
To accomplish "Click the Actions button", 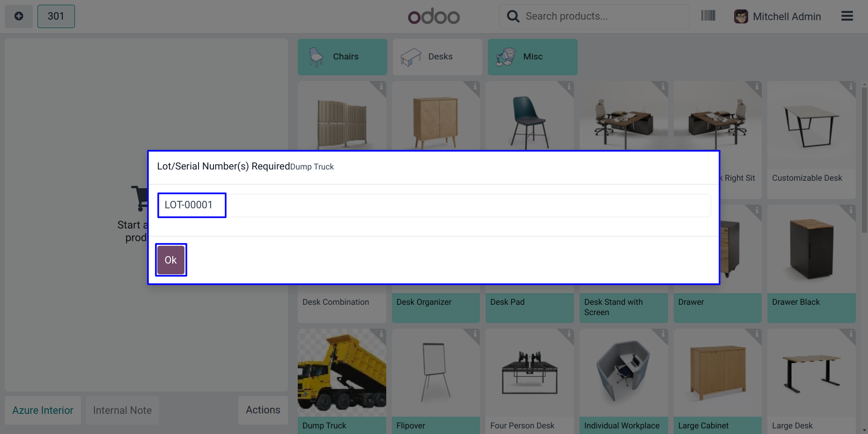I will pyautogui.click(x=263, y=410).
